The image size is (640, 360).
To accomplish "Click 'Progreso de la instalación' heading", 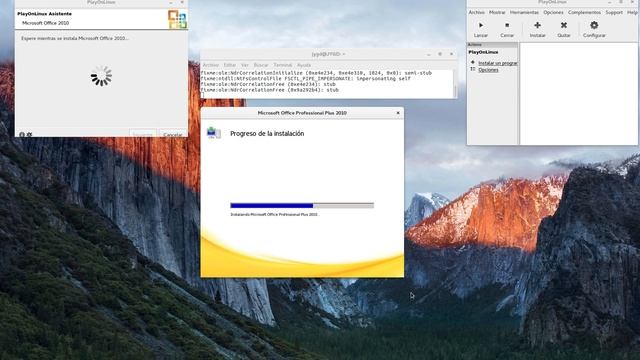I will (x=267, y=133).
